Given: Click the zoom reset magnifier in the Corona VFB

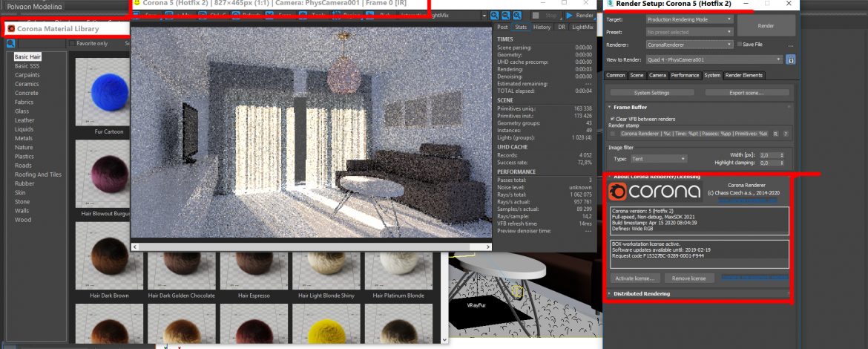Looking at the screenshot, I should pos(516,16).
